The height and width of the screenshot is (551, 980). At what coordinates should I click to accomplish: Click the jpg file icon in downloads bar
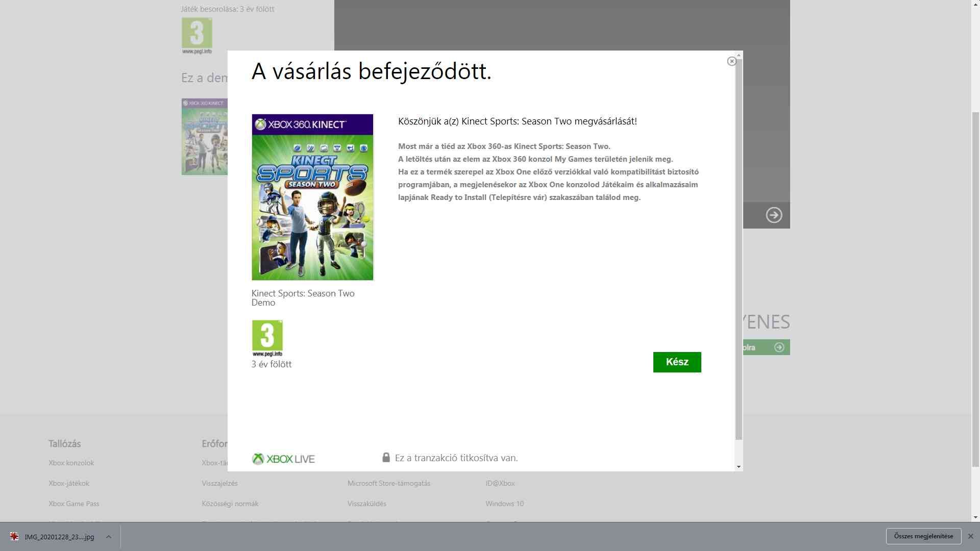point(14,536)
